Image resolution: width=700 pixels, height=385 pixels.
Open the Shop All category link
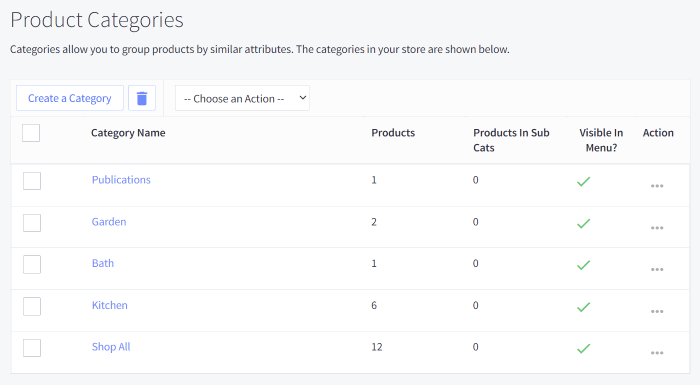coord(111,347)
